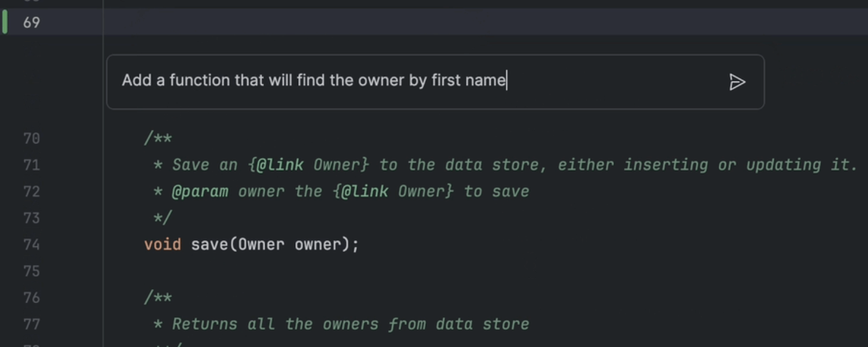Click the "{@link Owner}" reference on line 71
The image size is (868, 347).
(x=308, y=165)
